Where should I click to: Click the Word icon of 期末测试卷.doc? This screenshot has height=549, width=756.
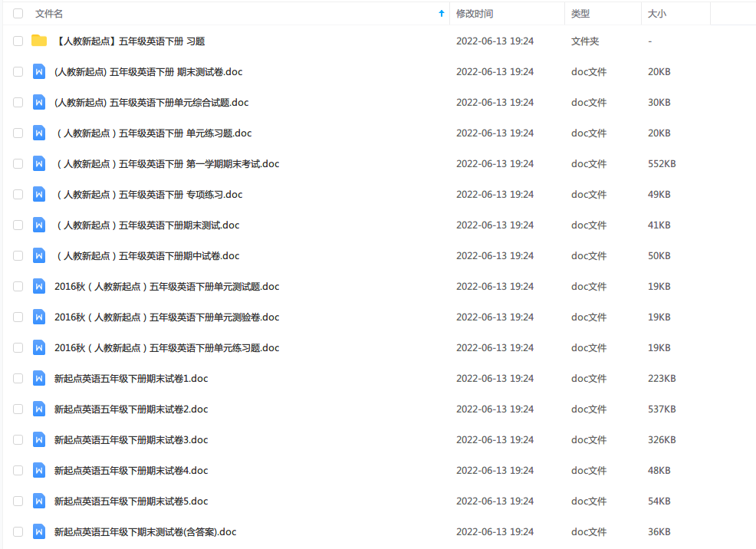[x=39, y=71]
